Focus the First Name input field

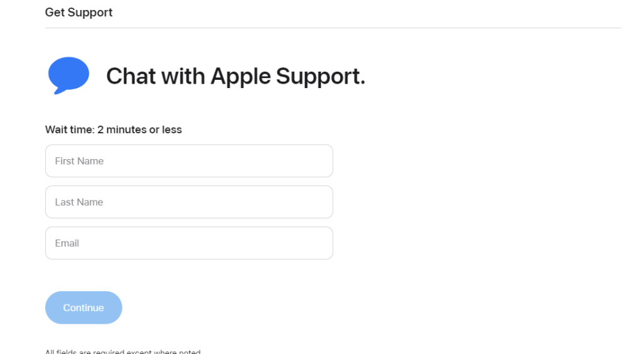(x=189, y=161)
